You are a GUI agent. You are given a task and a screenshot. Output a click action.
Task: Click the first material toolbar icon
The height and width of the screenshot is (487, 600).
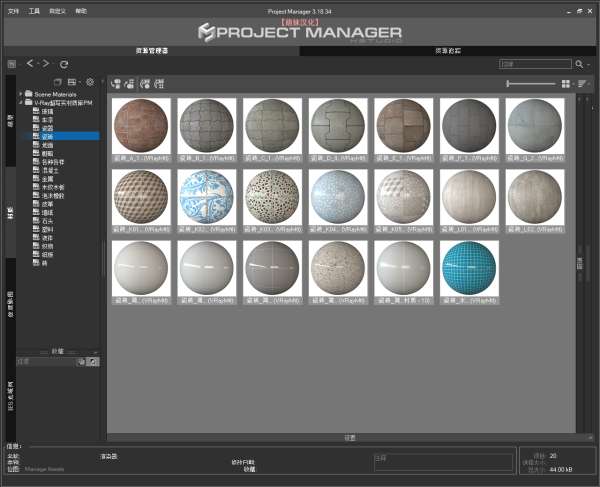coord(116,83)
